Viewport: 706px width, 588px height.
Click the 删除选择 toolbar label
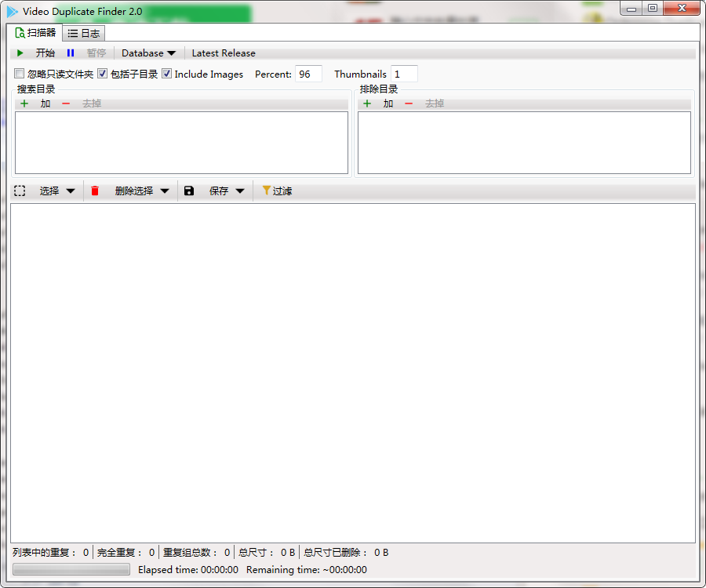pos(133,191)
